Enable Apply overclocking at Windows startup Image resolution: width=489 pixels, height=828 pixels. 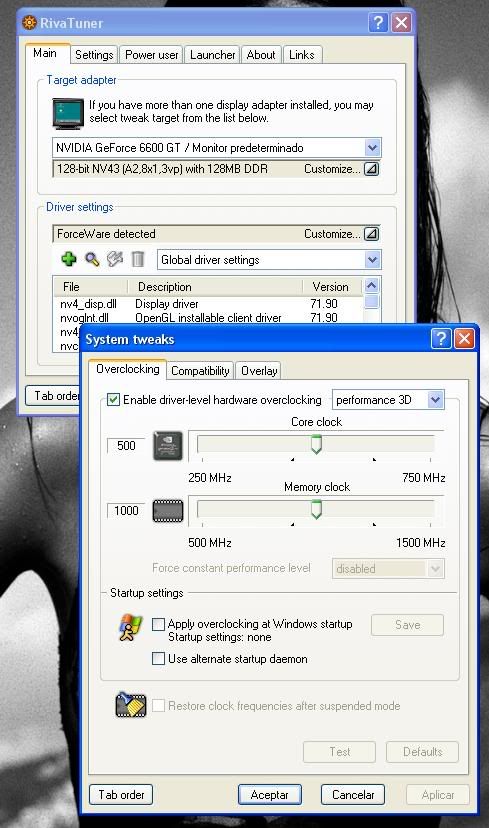[158, 624]
